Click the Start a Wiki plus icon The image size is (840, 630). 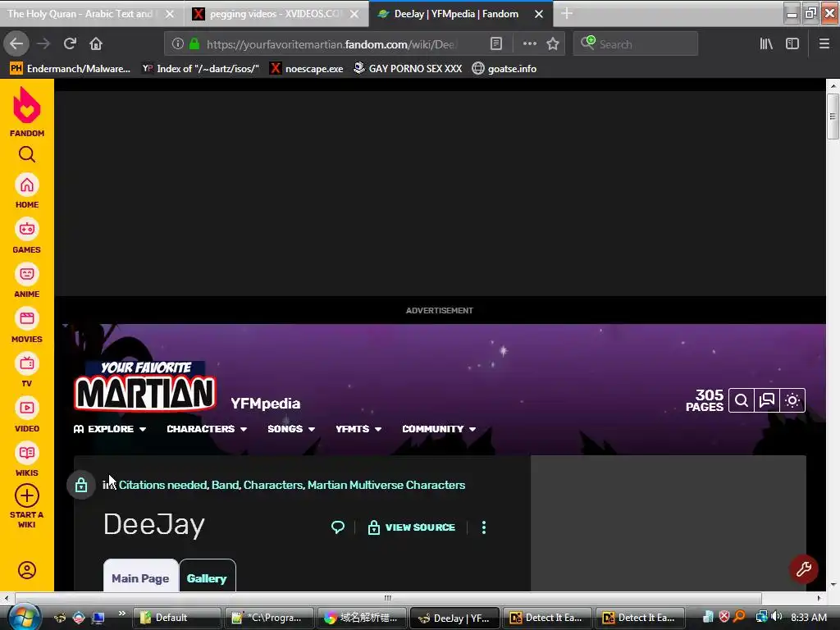point(27,496)
